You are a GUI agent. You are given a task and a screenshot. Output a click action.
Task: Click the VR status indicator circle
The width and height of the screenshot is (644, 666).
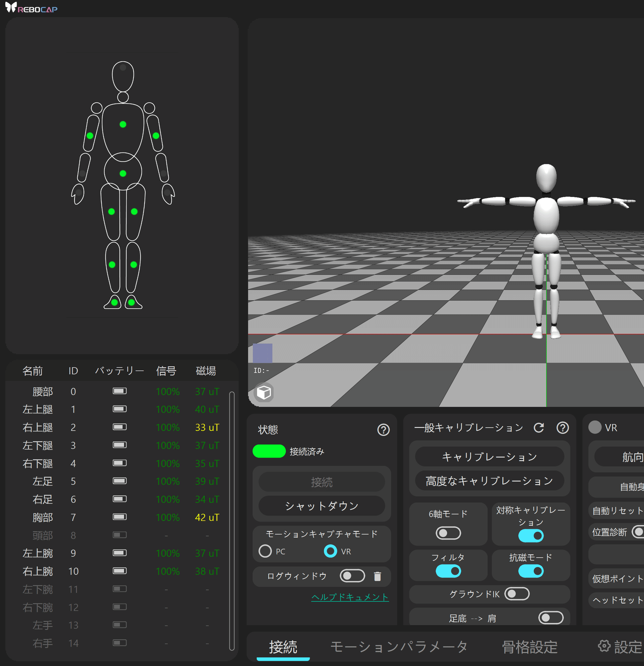(x=594, y=428)
